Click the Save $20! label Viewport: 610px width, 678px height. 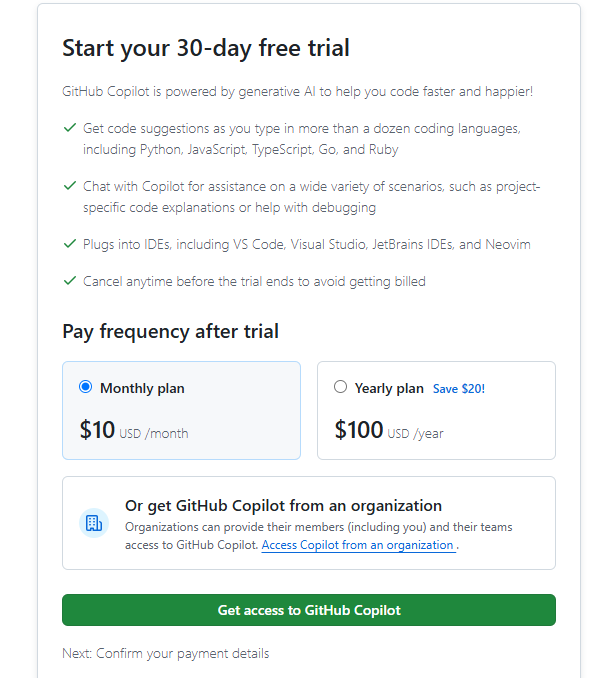point(458,388)
